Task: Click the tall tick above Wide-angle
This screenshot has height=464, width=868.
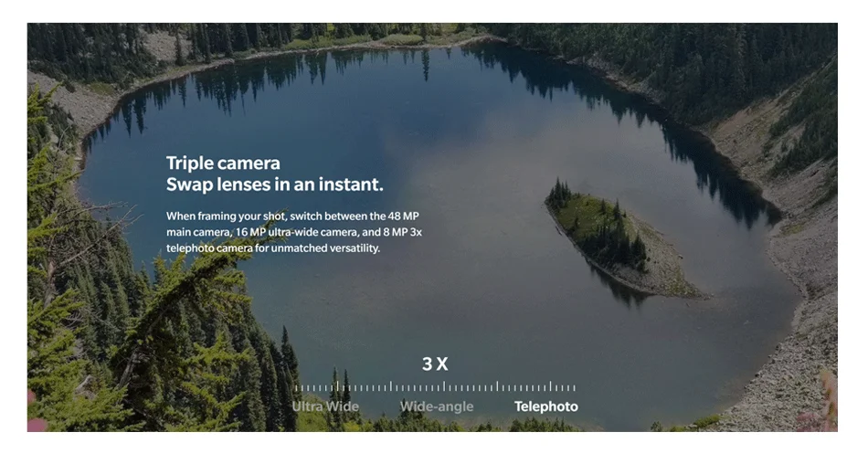Action: pos(444,386)
